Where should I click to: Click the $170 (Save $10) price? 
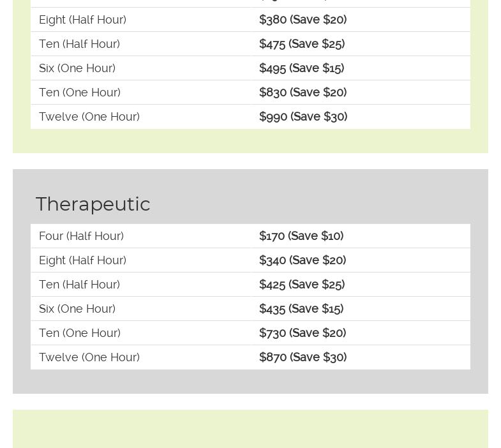[301, 236]
